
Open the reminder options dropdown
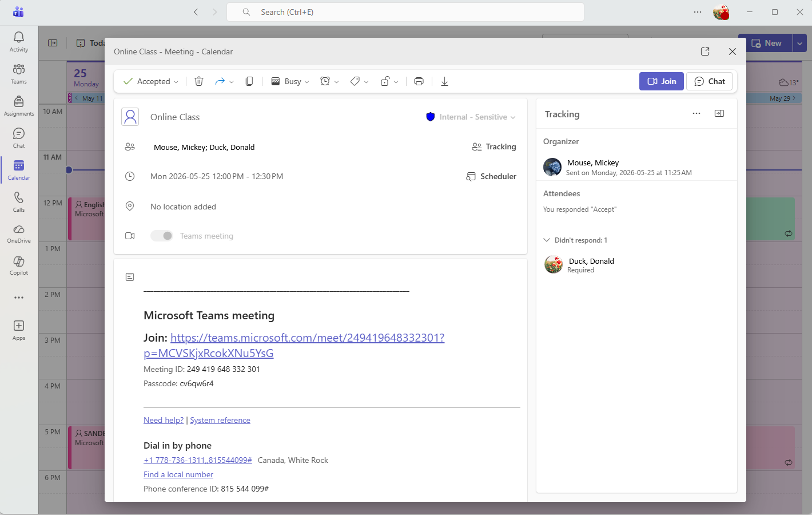329,81
